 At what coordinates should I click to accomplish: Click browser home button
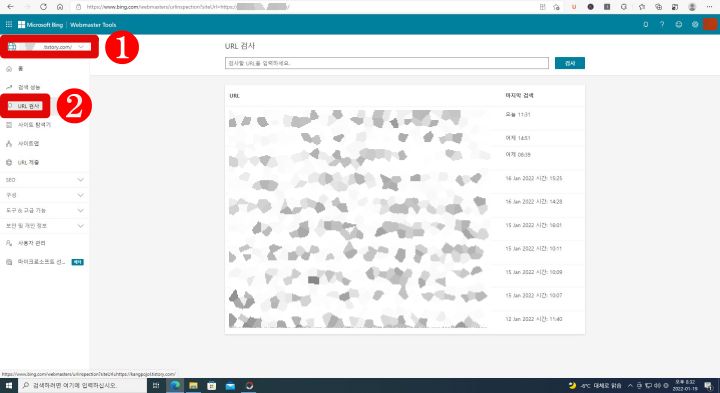tap(60, 7)
